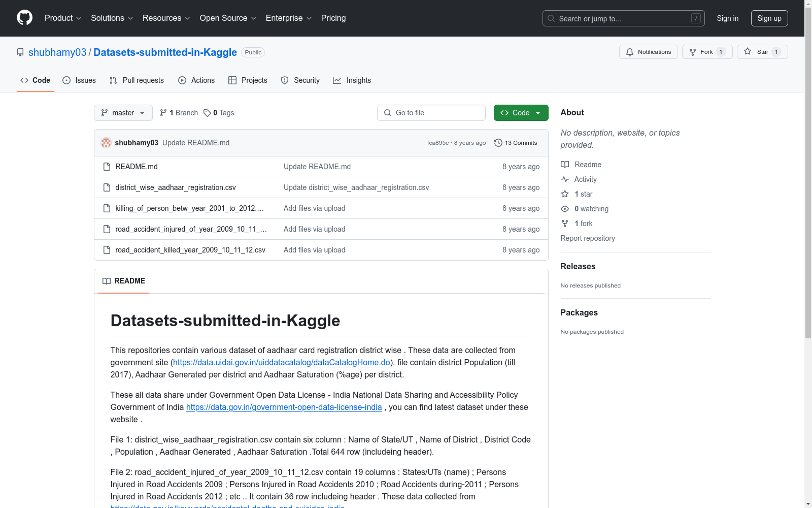Open the Open Source menu
Image resolution: width=812 pixels, height=508 pixels.
[228, 18]
